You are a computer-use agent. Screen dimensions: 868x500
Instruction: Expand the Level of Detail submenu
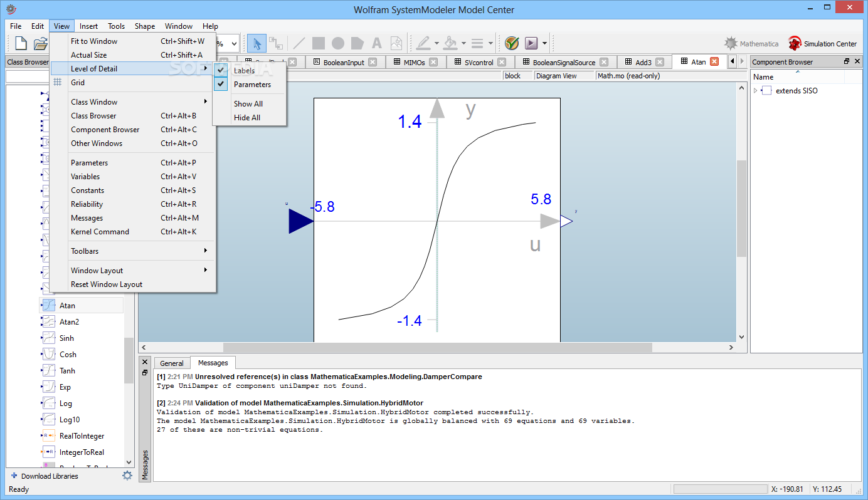coord(133,69)
